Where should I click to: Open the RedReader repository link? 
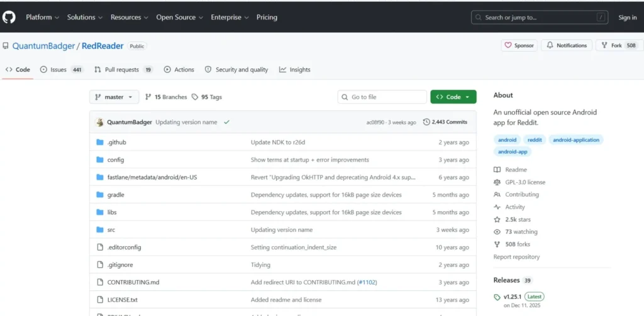[x=103, y=46]
